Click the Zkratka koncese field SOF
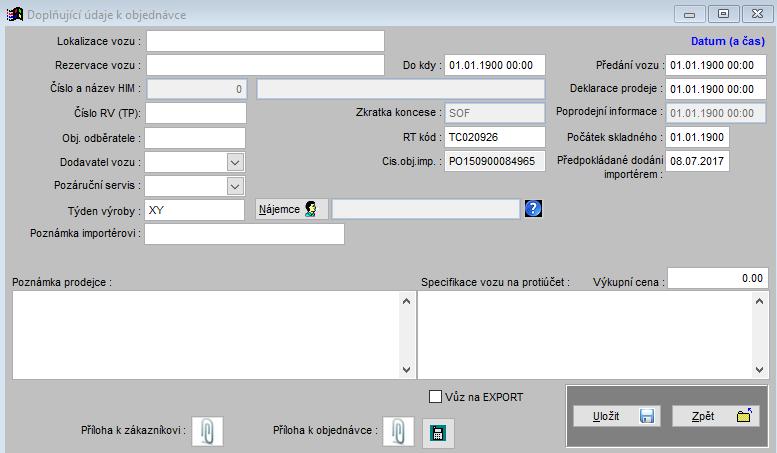Screen dimensions: 777x453 pos(495,113)
